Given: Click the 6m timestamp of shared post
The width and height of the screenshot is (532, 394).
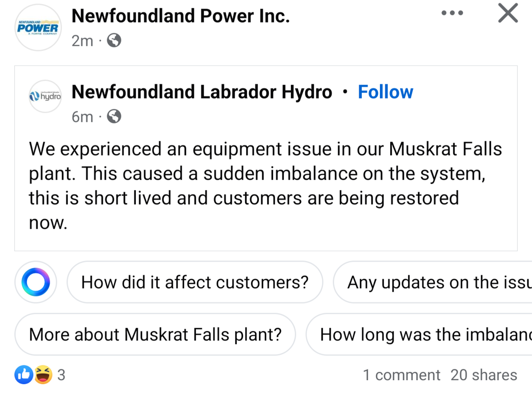Looking at the screenshot, I should pyautogui.click(x=82, y=117).
